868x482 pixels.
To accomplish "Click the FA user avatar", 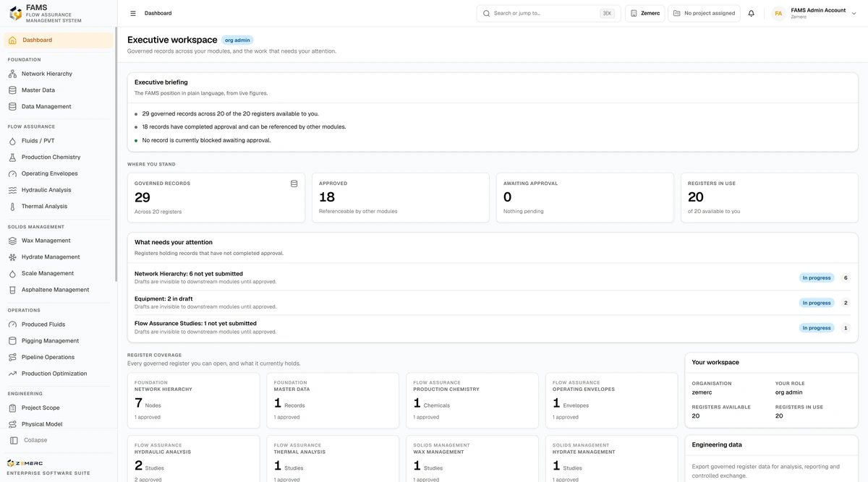I will point(778,13).
